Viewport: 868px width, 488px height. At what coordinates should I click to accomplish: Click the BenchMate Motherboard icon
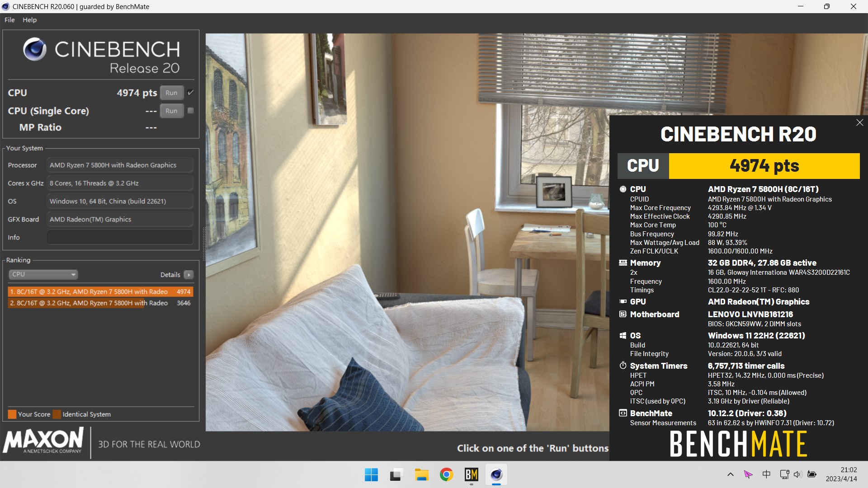pos(623,314)
